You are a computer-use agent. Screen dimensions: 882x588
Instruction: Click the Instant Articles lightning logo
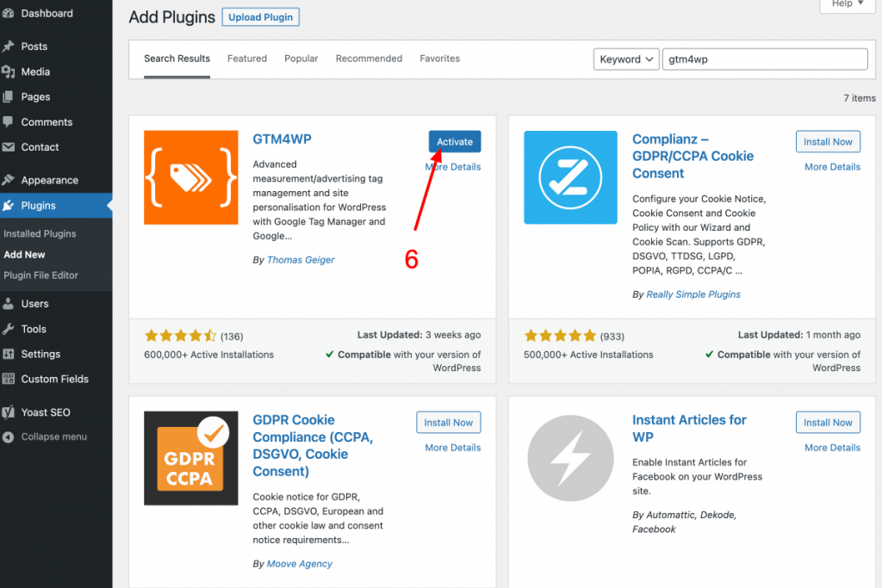(570, 458)
